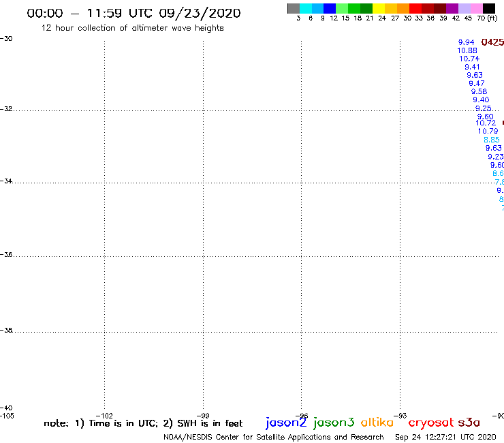Viewport: 504px width, 443px height.
Task: Click the title date range 00:00 – 11:59 UTC 09/23/2020
Action: coord(133,14)
